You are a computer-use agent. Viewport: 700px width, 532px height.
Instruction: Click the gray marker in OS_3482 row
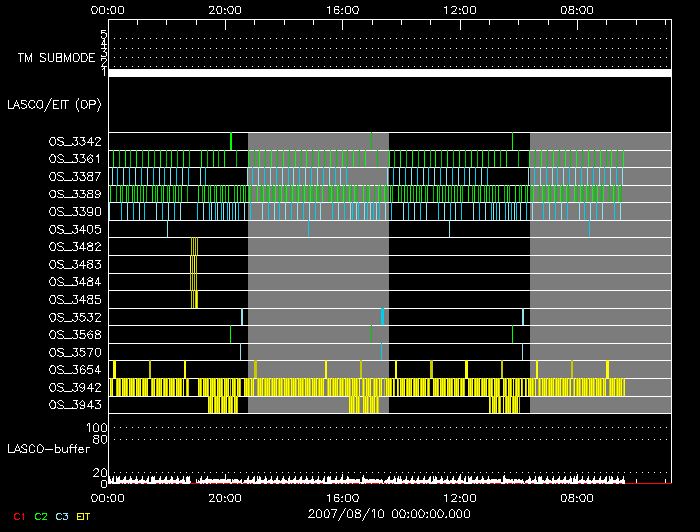pos(194,247)
